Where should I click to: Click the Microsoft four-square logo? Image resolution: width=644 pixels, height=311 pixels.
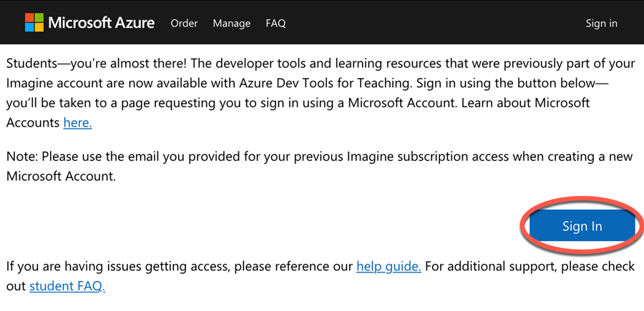tap(34, 22)
